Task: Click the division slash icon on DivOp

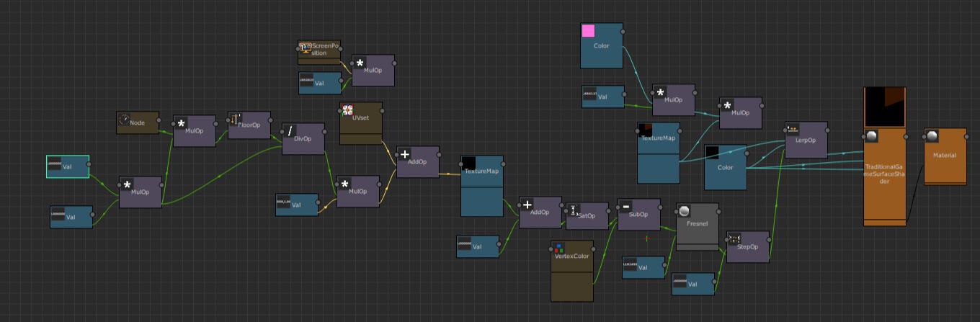Action: tap(289, 130)
